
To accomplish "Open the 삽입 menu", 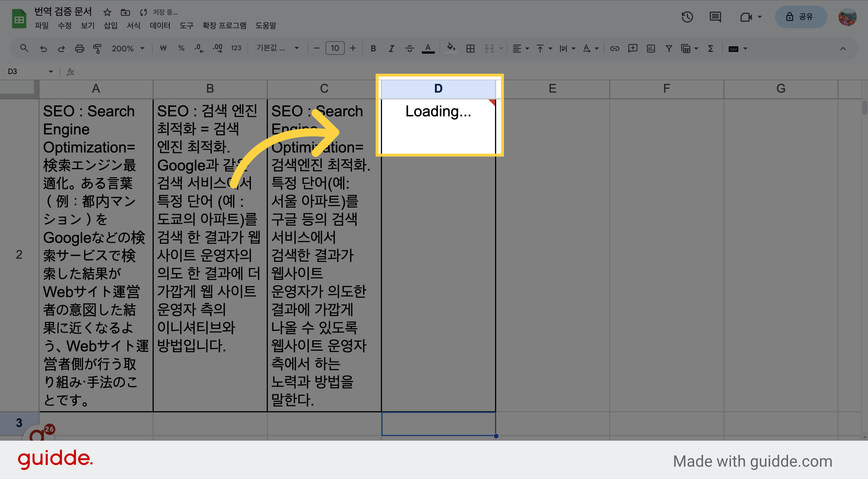I will 110,26.
